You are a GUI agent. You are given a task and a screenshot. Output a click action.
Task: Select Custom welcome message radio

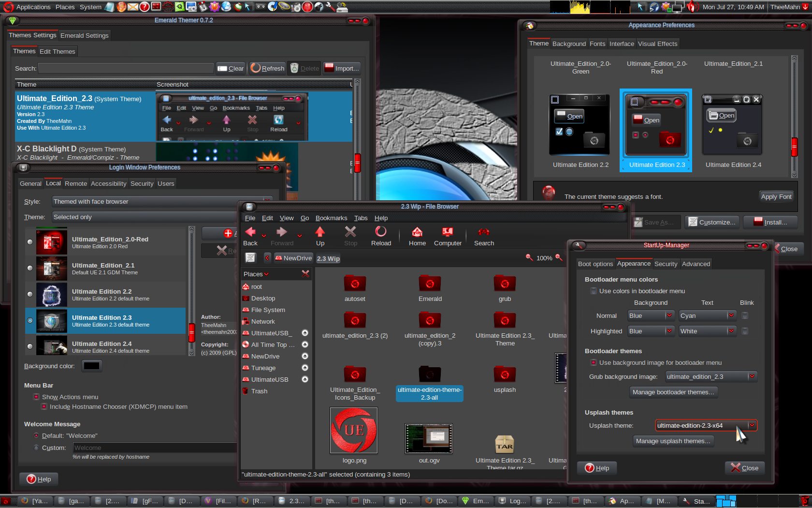pos(36,448)
